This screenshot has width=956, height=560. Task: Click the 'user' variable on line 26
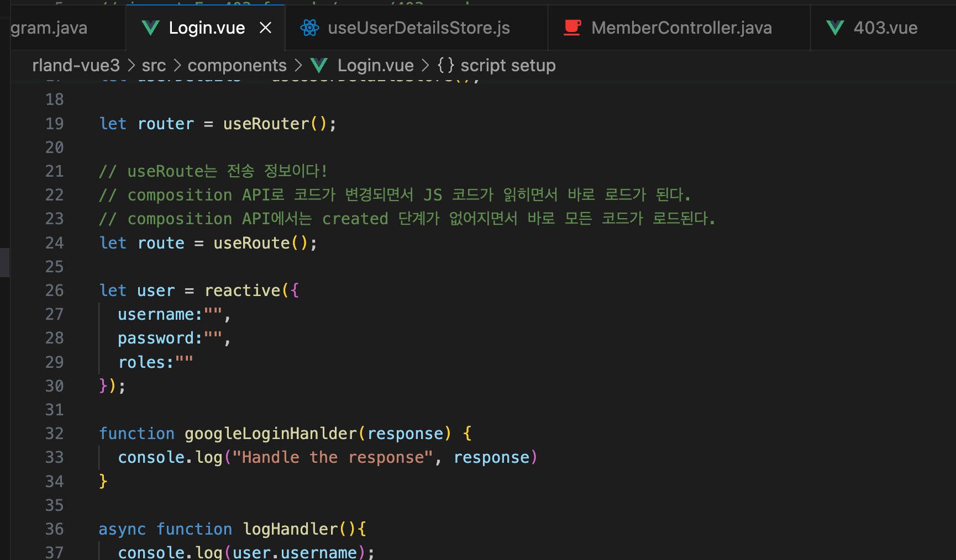(x=156, y=290)
